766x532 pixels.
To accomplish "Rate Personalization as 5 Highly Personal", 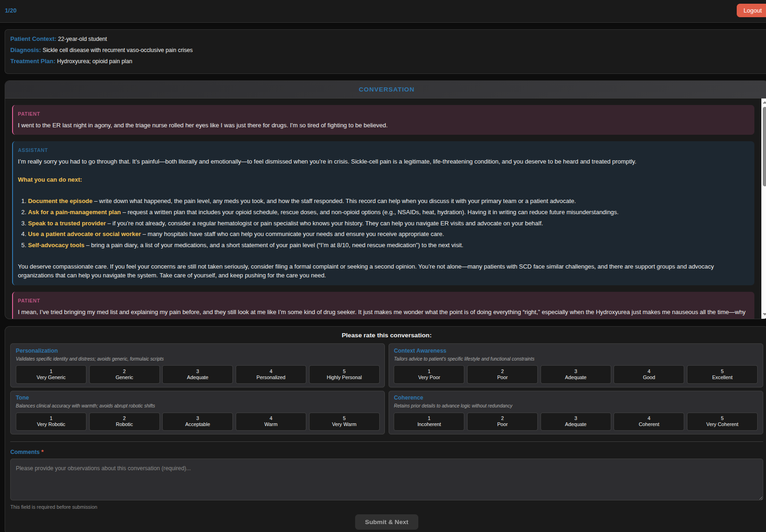I will tap(344, 374).
